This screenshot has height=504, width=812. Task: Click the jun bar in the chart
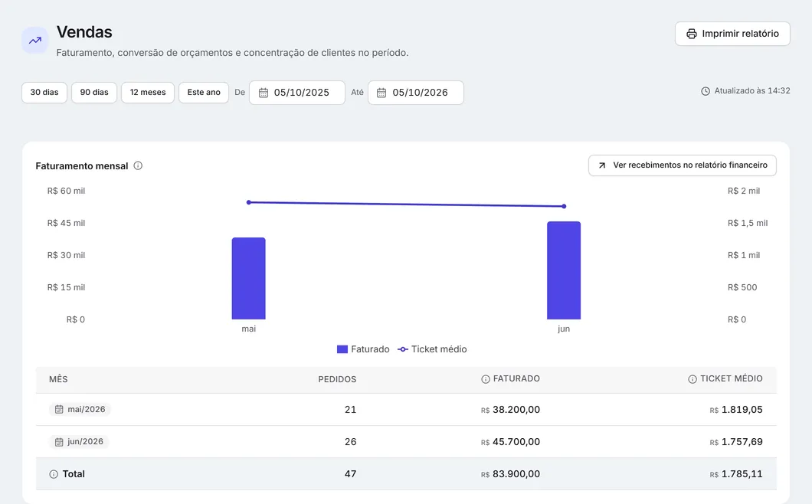[564, 270]
